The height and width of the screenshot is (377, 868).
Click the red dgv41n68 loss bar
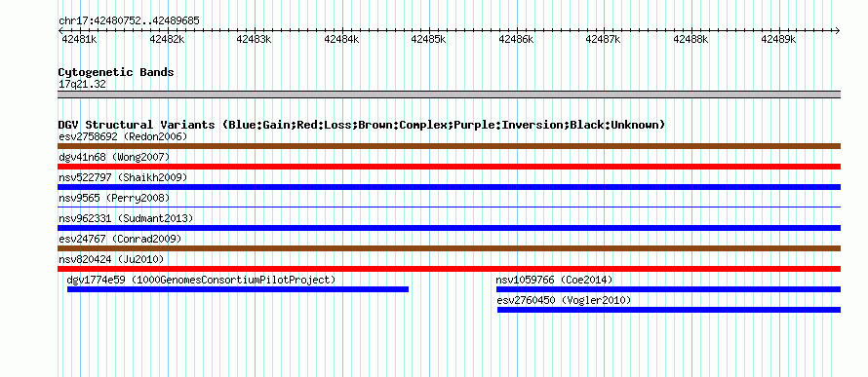449,167
